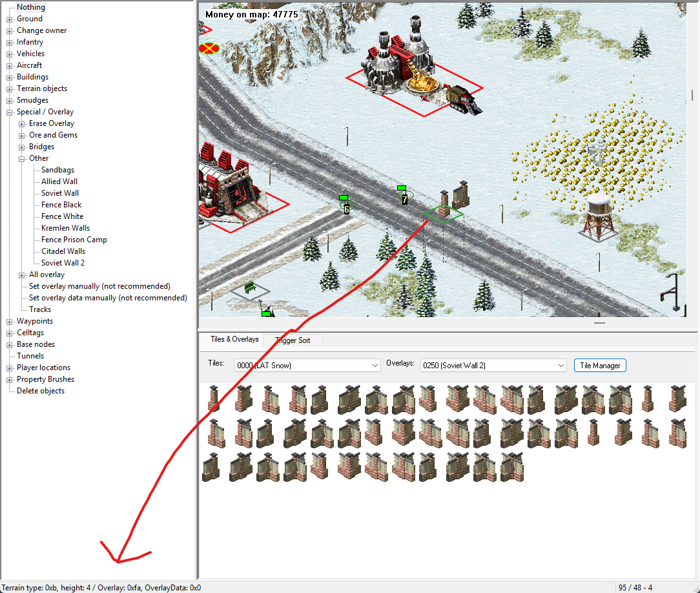The height and width of the screenshot is (593, 700).
Task: Click the Terrain type status bar text
Action: [101, 588]
